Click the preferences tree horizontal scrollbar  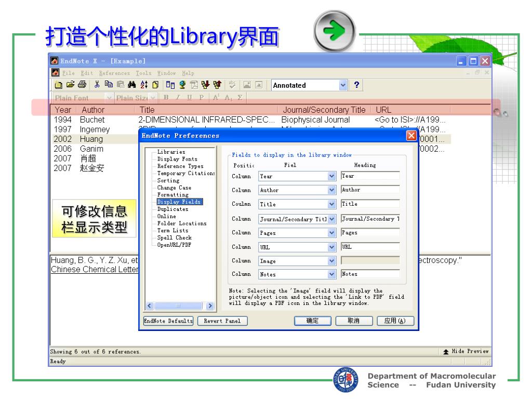pos(180,305)
